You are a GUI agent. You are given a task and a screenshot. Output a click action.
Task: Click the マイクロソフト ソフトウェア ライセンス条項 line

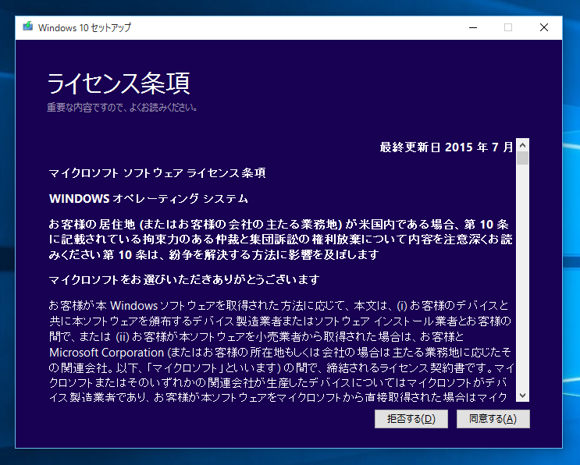tap(157, 173)
